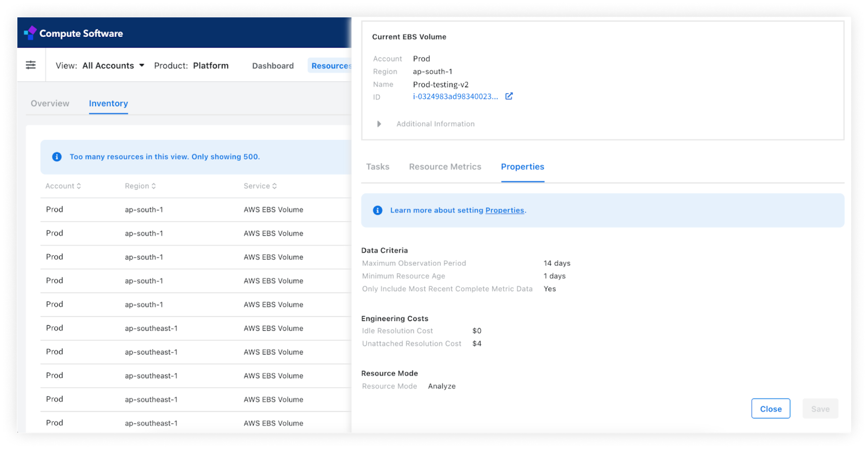This screenshot has width=868, height=450.
Task: Click the '1 days' minimum resource age value
Action: click(x=554, y=276)
